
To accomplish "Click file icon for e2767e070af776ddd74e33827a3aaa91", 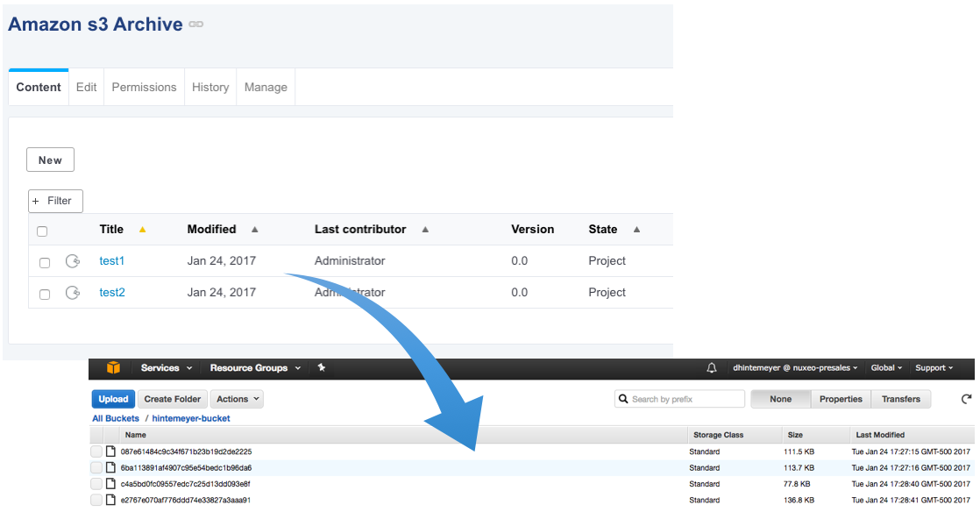I will 110,501.
